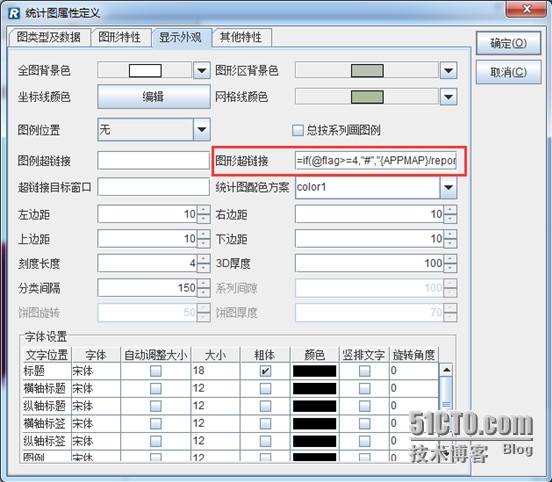
Task: Click 图形区背景色 gray-green swatch
Action: point(368,70)
